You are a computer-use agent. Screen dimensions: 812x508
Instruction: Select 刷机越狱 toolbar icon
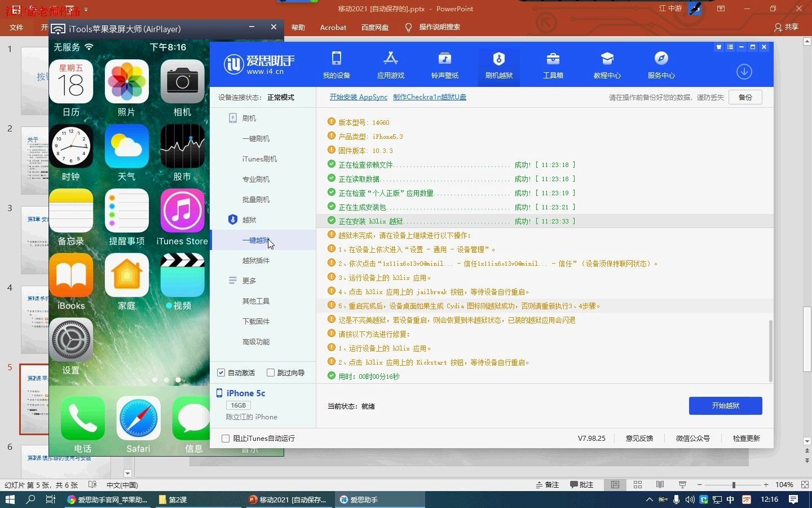(x=499, y=65)
